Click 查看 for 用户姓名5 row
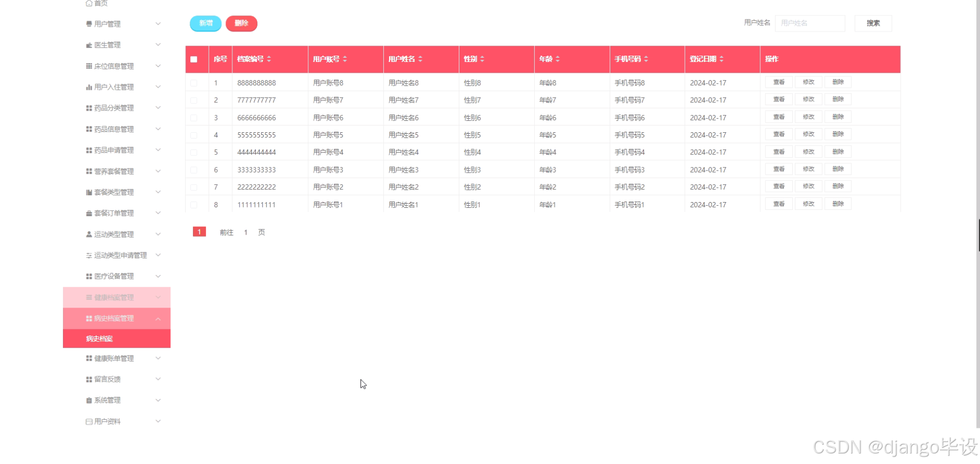980x464 pixels. pyautogui.click(x=779, y=134)
